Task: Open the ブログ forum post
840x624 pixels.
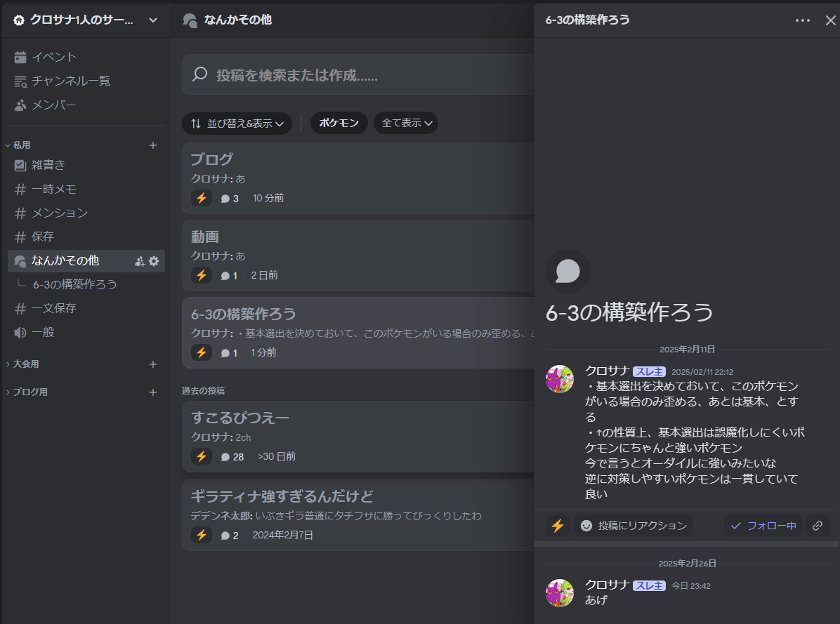Action: pos(358,178)
